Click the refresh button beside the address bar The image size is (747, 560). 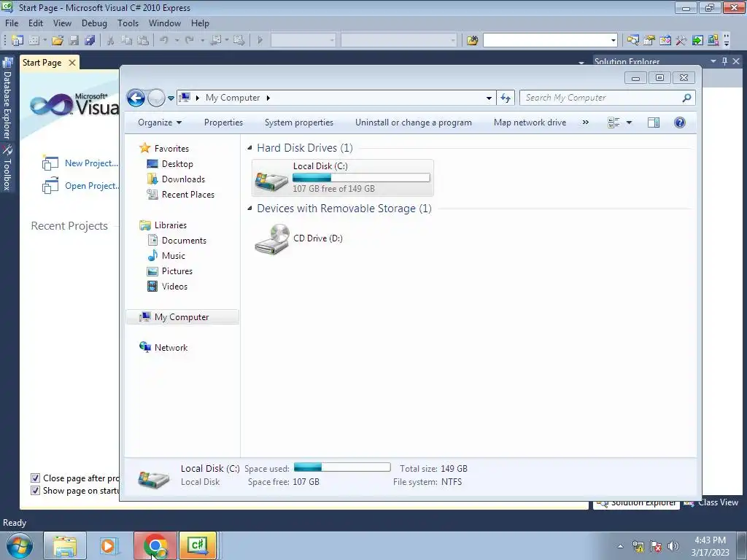click(506, 98)
